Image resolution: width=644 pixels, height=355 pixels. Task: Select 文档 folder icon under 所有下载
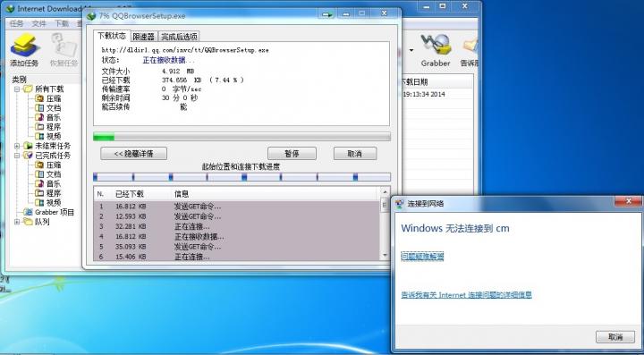(39, 108)
